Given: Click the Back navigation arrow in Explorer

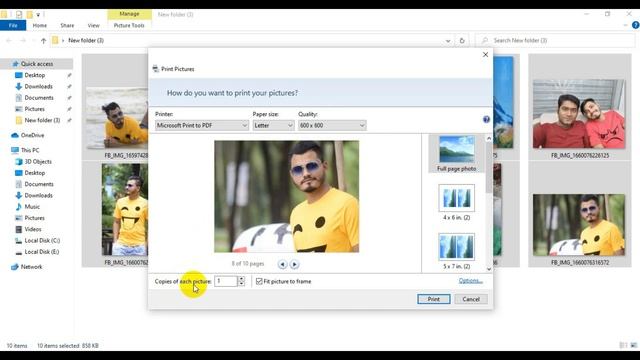Looking at the screenshot, I should (9, 40).
